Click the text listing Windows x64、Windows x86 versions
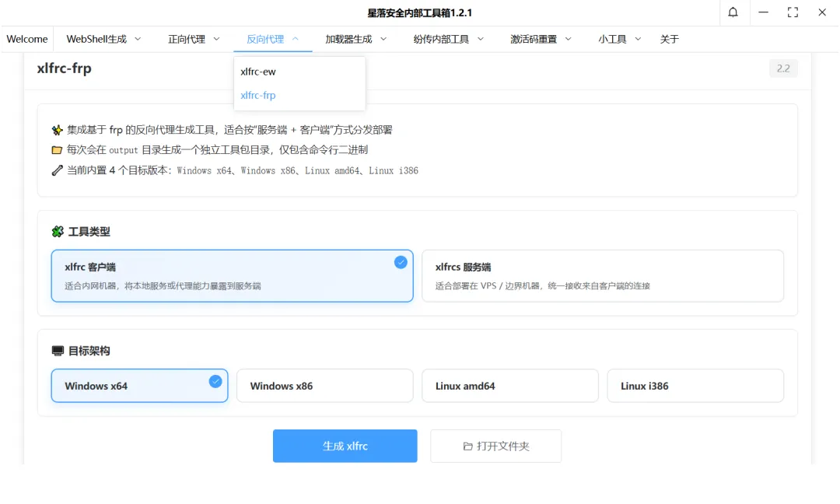Image resolution: width=840 pixels, height=504 pixels. [297, 171]
